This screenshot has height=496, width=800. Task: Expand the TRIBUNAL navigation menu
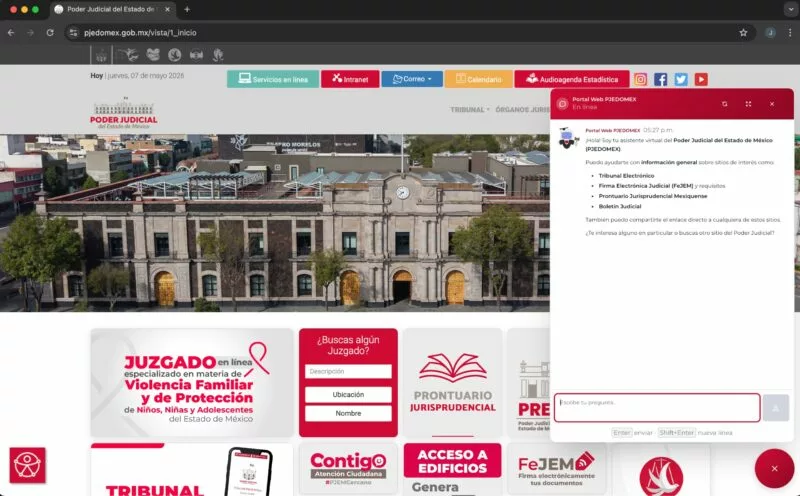coord(469,110)
